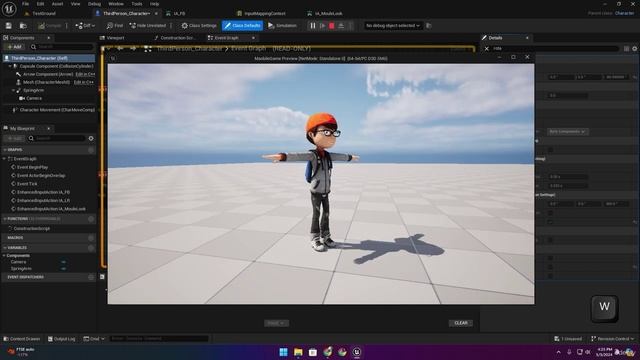The width and height of the screenshot is (640, 360).
Task: Add a new macro with plus icon
Action: coord(91,238)
